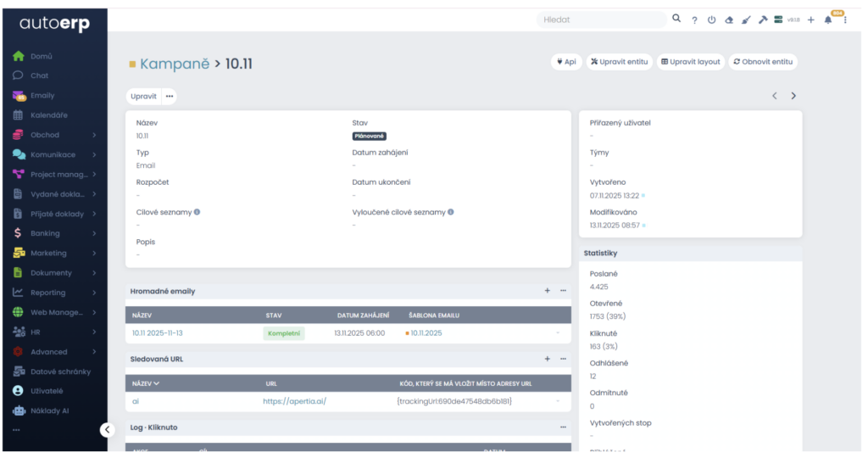Click the power icon in top bar
This screenshot has height=458, width=868.
pyautogui.click(x=711, y=20)
